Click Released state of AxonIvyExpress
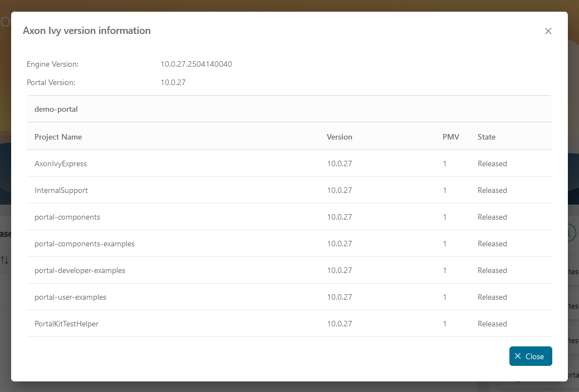This screenshot has width=579, height=392. (x=492, y=163)
